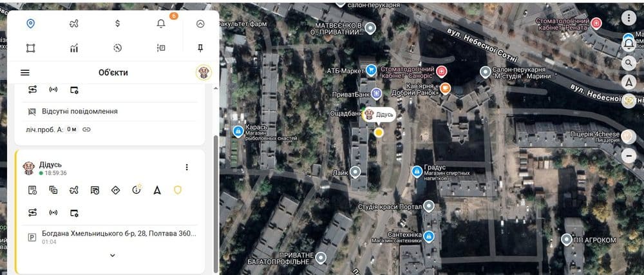Image resolution: width=644 pixels, height=275 pixels.
Task: Open route settings icon on Дідусь card
Action: coord(32,213)
